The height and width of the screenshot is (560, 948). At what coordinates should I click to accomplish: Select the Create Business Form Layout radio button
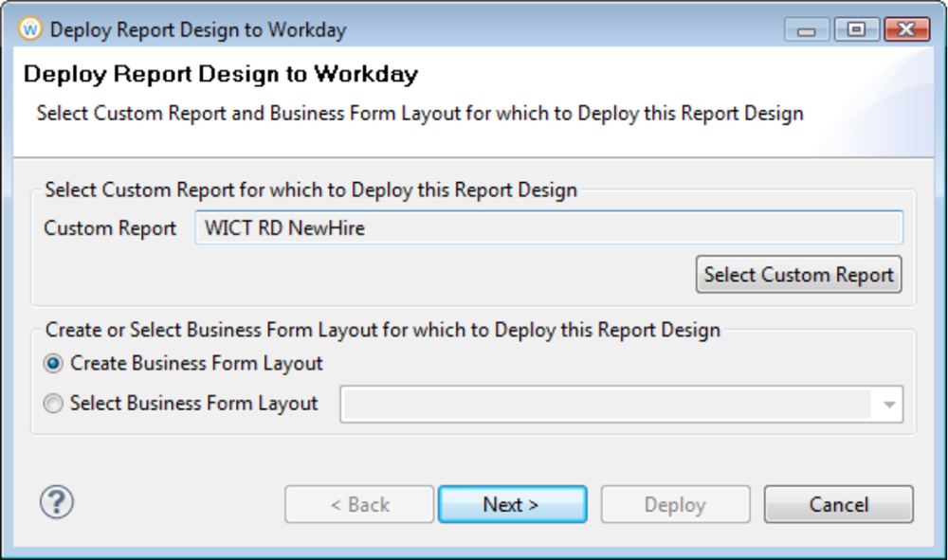click(53, 364)
